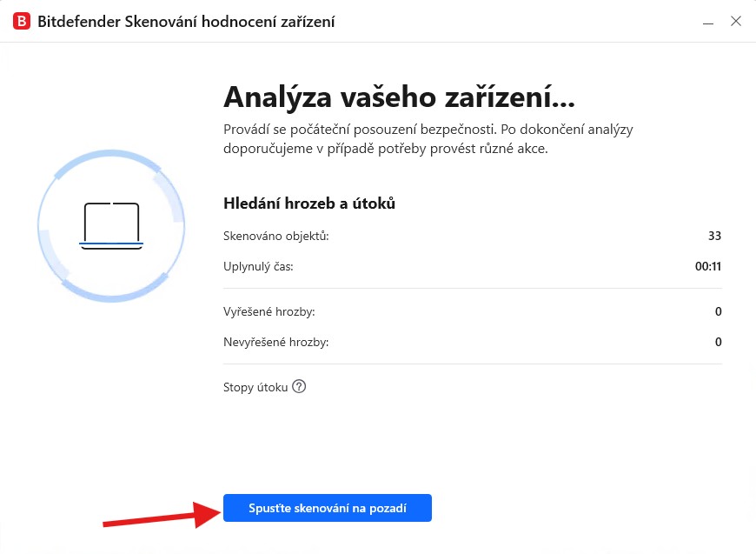Click the laptop icon inside the progress ring
Image resolution: width=756 pixels, height=554 pixels.
(111, 225)
